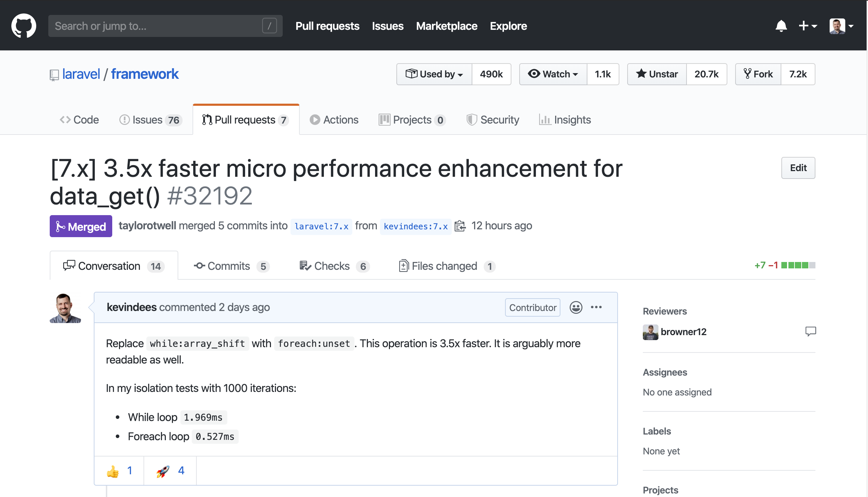This screenshot has width=868, height=497.
Task: Click the slash shortcut key icon
Action: pyautogui.click(x=269, y=26)
